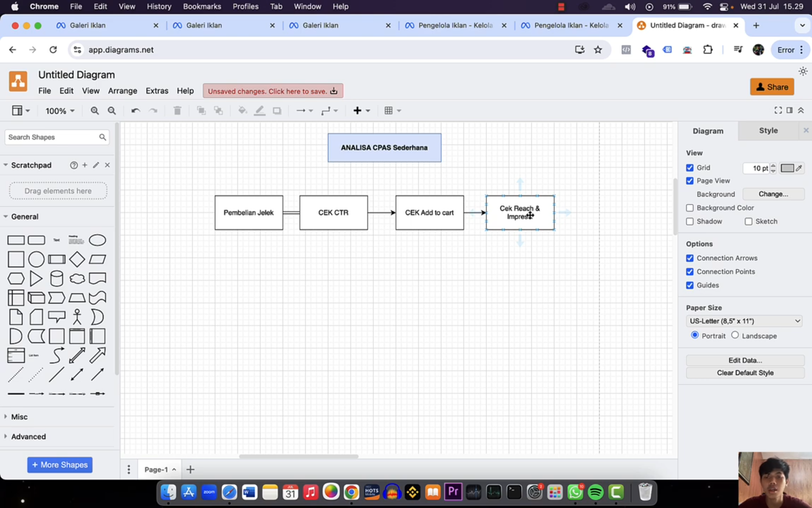
Task: Uncheck Connection Arrows option
Action: coord(690,258)
